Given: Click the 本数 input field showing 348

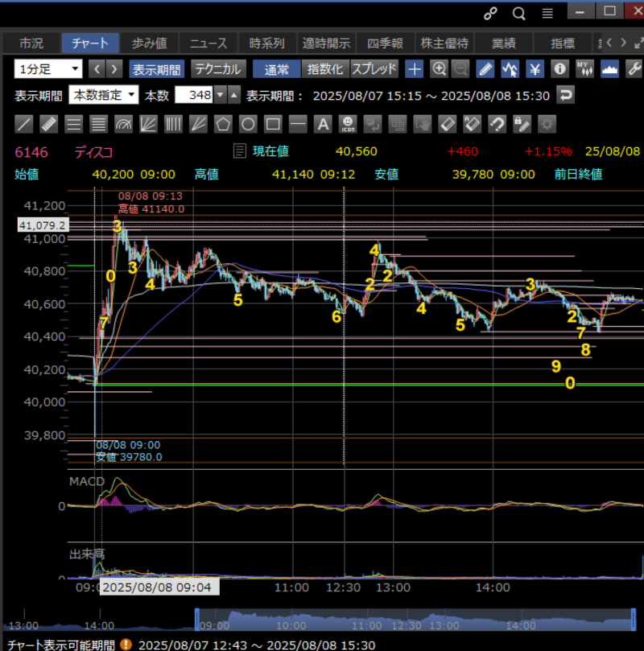Looking at the screenshot, I should click(194, 95).
